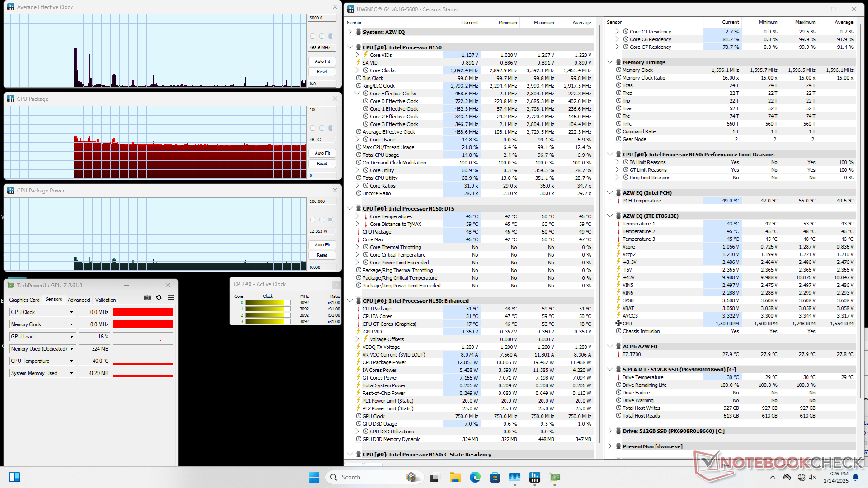The height and width of the screenshot is (488, 868).
Task: Open File Explorer from taskbar
Action: pyautogui.click(x=455, y=477)
